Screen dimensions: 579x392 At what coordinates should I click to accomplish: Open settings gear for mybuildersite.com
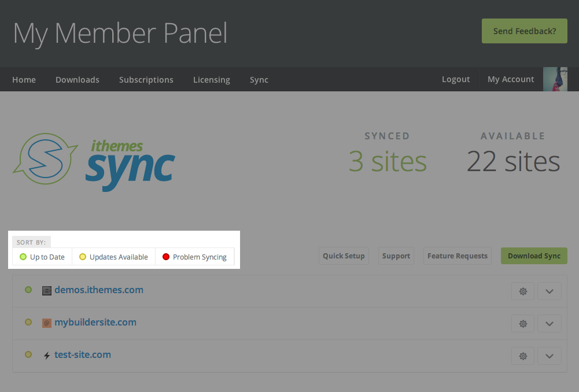[523, 324]
